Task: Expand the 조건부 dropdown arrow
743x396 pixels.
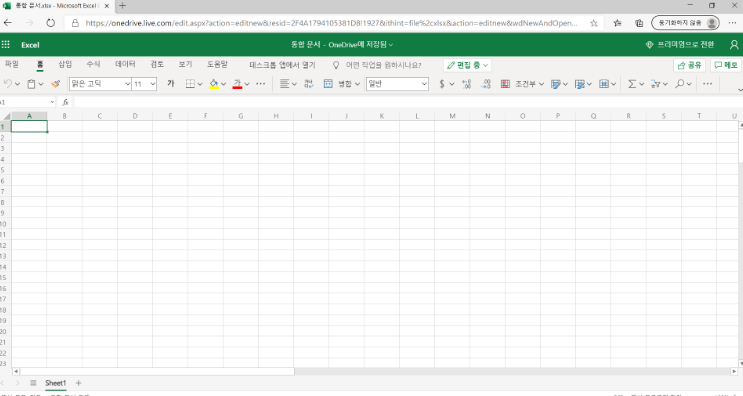Action: (x=542, y=84)
